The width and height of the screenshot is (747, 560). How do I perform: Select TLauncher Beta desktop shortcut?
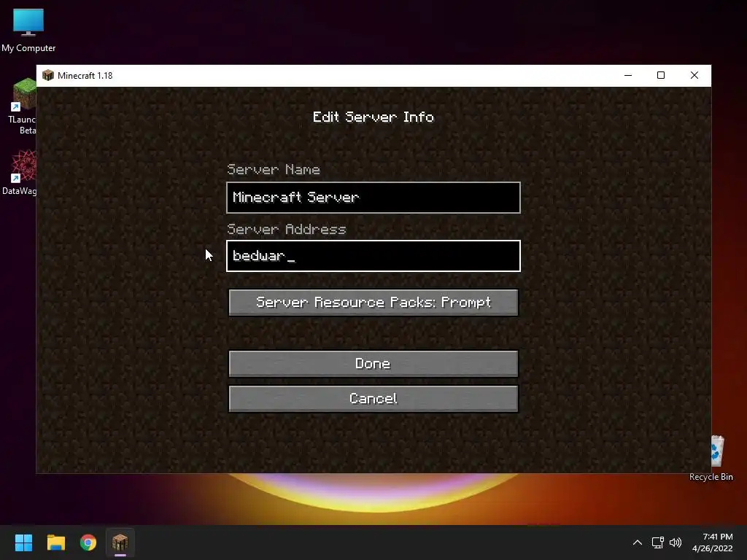(x=22, y=106)
